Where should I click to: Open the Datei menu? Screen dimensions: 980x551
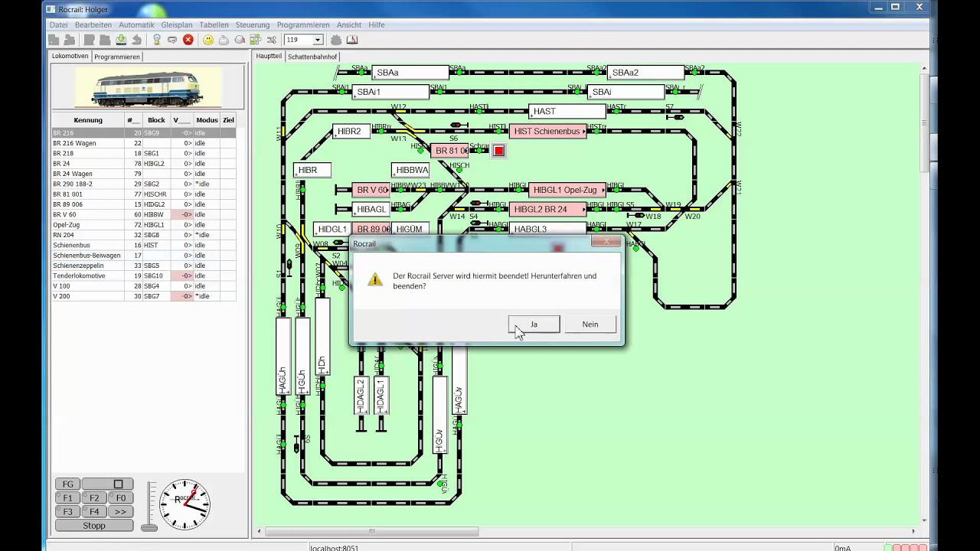59,24
